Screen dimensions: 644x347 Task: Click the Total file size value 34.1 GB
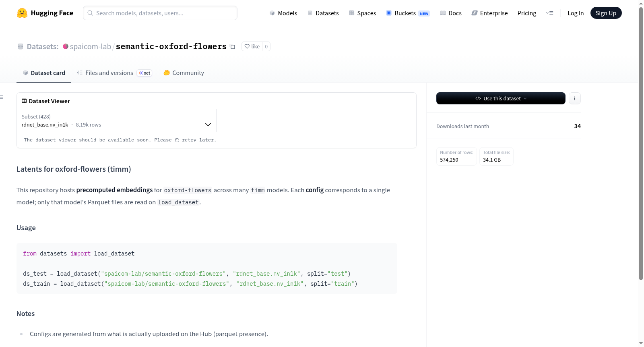click(492, 160)
